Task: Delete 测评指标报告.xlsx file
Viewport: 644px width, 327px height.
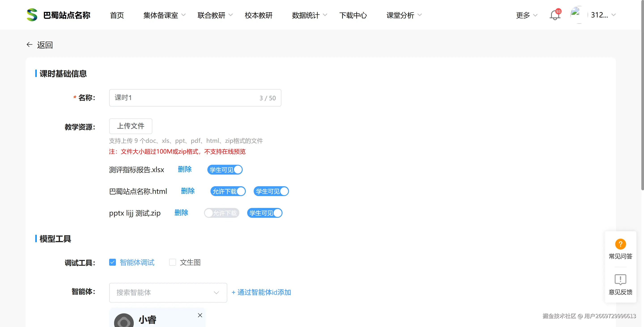Action: 185,169
